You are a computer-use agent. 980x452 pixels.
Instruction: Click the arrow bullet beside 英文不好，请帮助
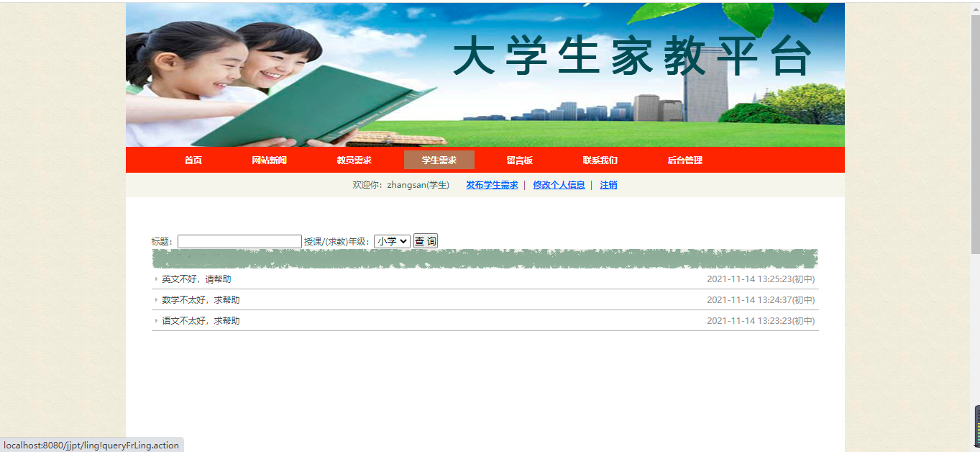[x=156, y=279]
